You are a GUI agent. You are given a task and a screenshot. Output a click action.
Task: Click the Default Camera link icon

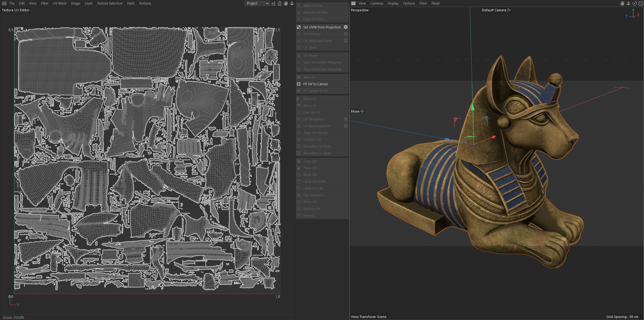click(509, 10)
